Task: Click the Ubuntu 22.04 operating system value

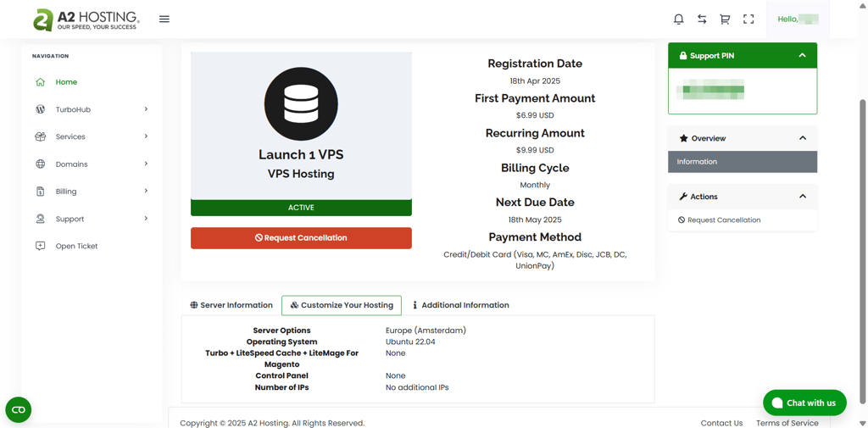Action: pyautogui.click(x=410, y=342)
